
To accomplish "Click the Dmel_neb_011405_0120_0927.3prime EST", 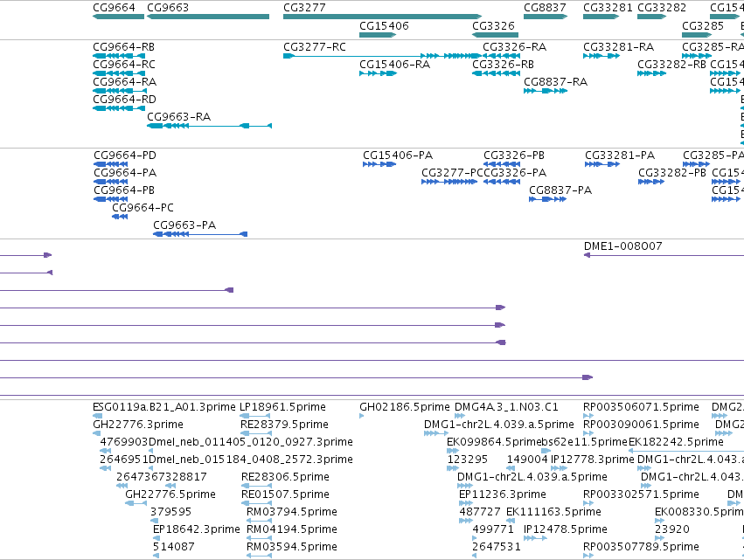I will pyautogui.click(x=151, y=451).
